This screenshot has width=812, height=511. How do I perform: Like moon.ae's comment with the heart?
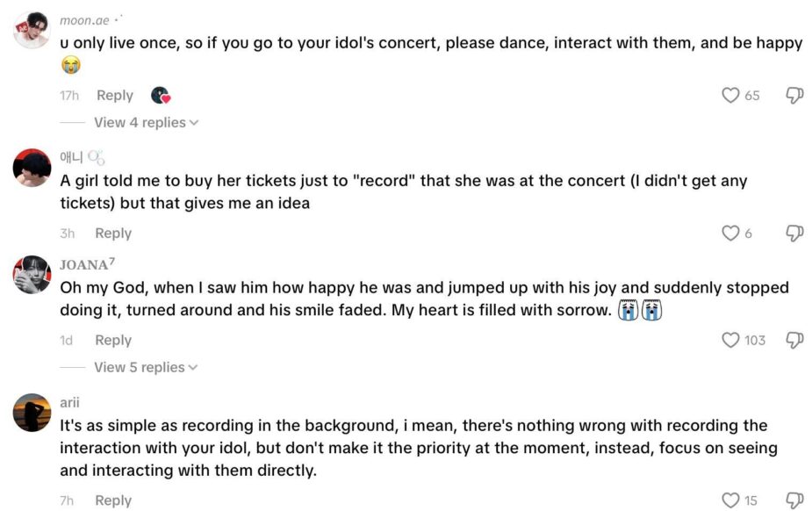730,95
